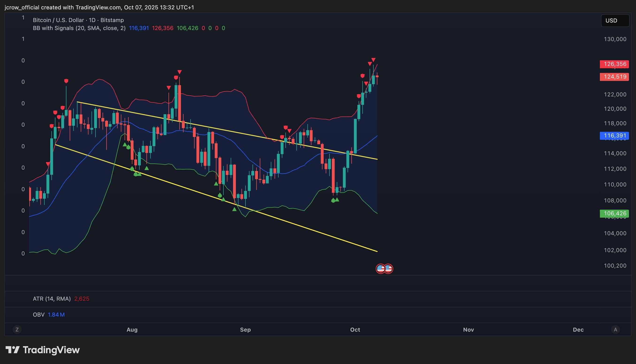Viewport: 636px width, 364px height.
Task: Click the ATR value 2,625
Action: [82, 299]
